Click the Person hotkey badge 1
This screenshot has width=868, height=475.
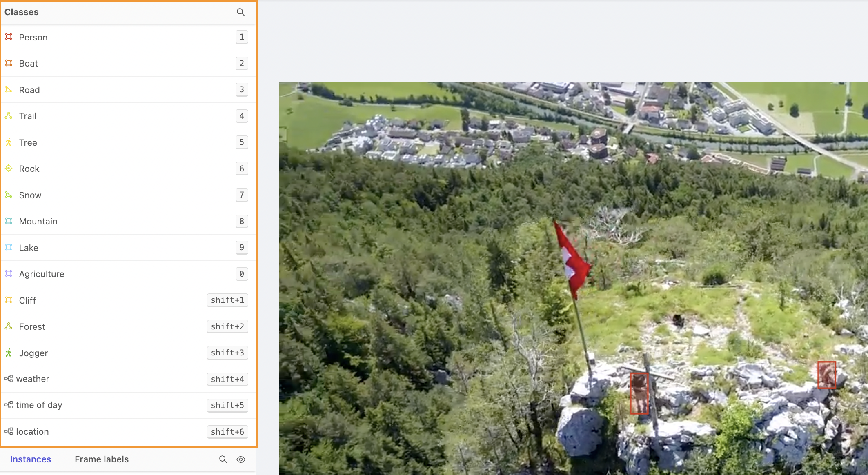(242, 37)
